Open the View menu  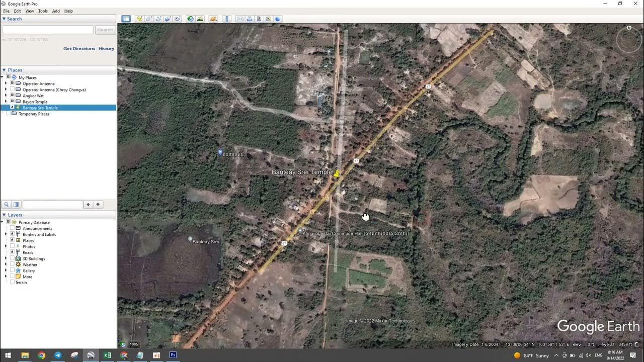click(30, 11)
